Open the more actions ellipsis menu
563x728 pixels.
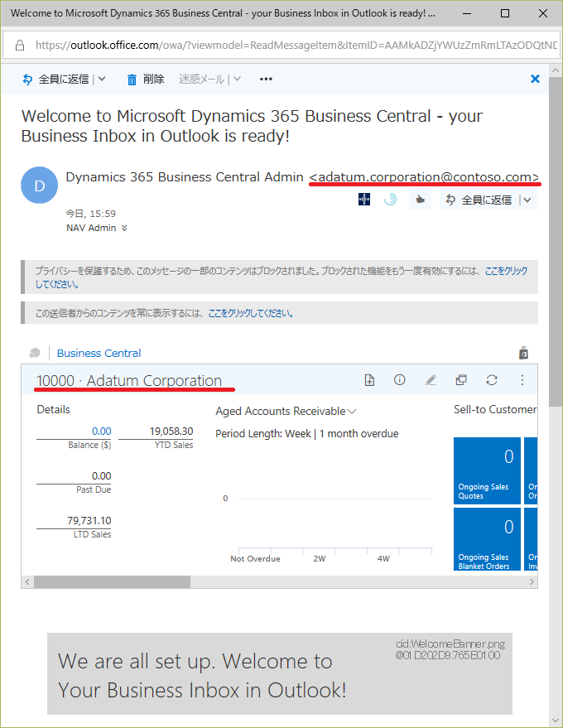(266, 79)
